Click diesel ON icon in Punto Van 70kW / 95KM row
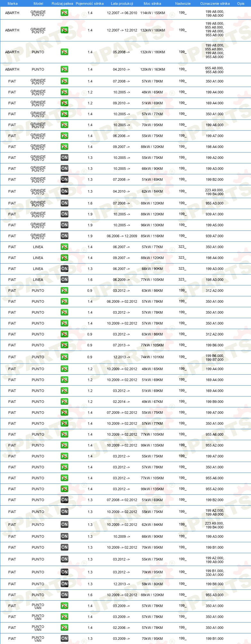 click(x=64, y=639)
